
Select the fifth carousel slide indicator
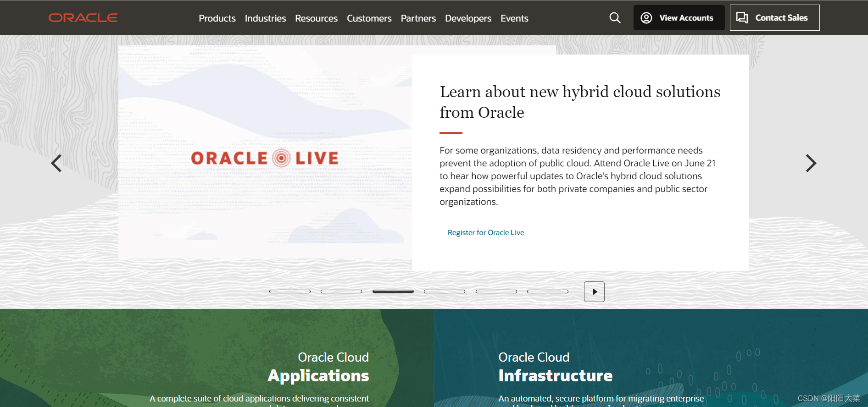tap(496, 291)
